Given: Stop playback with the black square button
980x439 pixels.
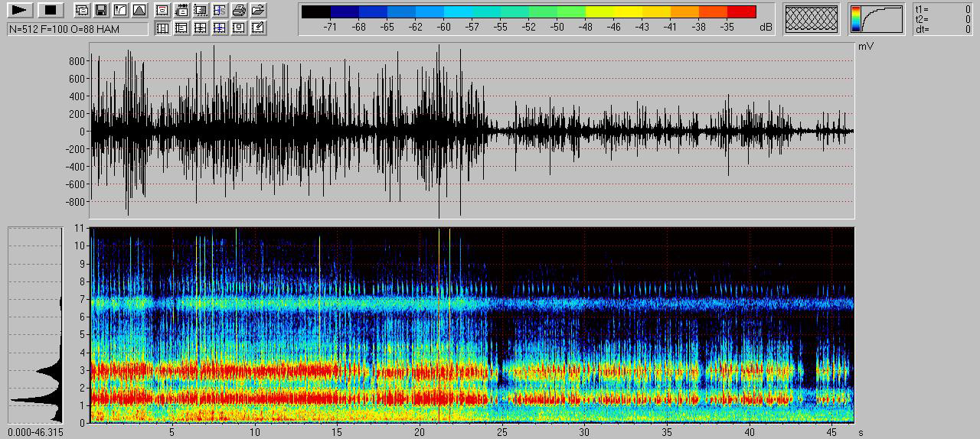Looking at the screenshot, I should [x=51, y=11].
